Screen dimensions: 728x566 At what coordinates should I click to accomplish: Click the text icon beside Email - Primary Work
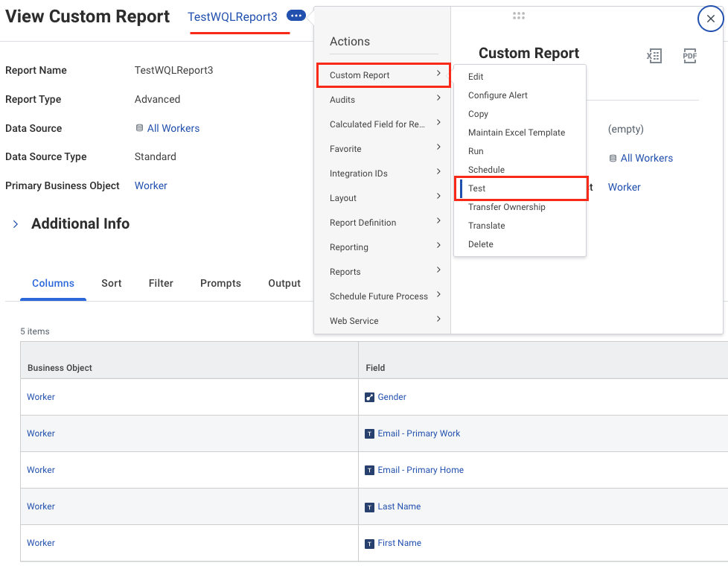coord(370,433)
